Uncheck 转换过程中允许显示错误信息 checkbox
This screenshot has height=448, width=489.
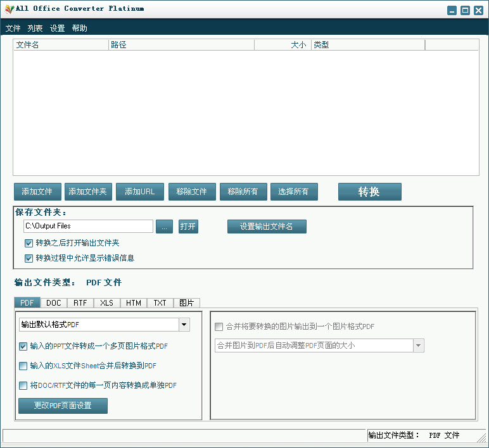[x=29, y=258]
